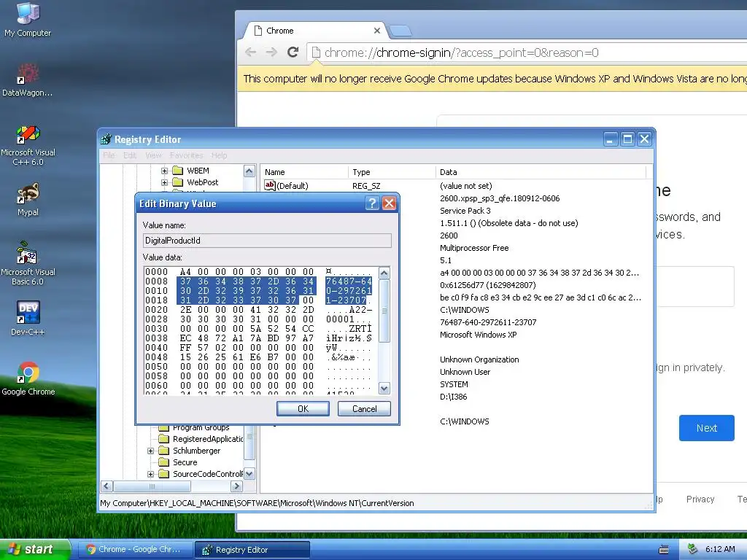Click the Service Pack 3 data value
The image size is (747, 560).
pos(465,211)
